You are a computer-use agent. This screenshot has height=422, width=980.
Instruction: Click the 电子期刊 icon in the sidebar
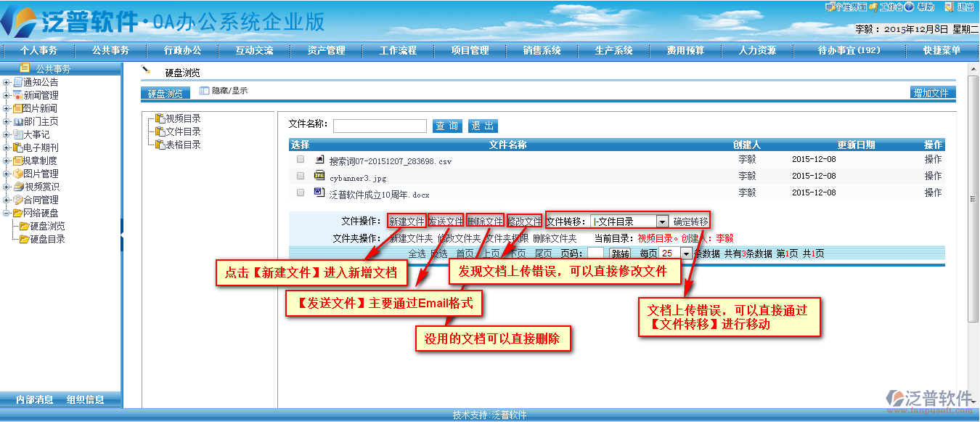(x=17, y=147)
